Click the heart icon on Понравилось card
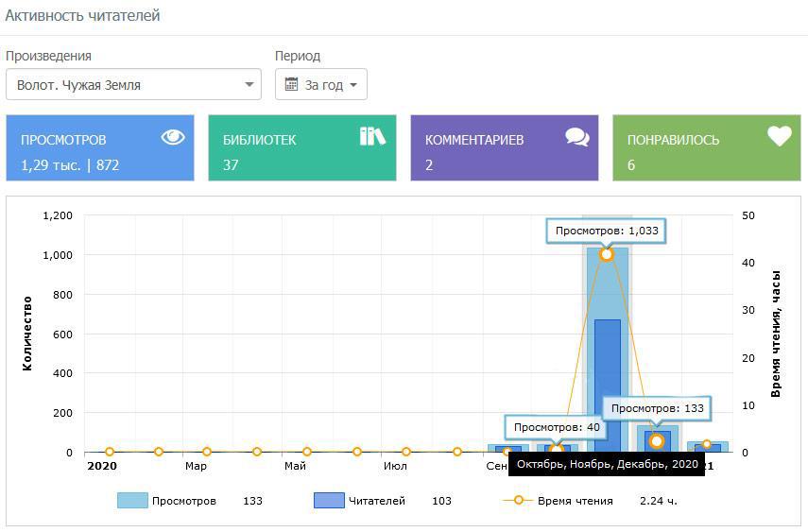The height and width of the screenshot is (532, 808). pyautogui.click(x=779, y=137)
